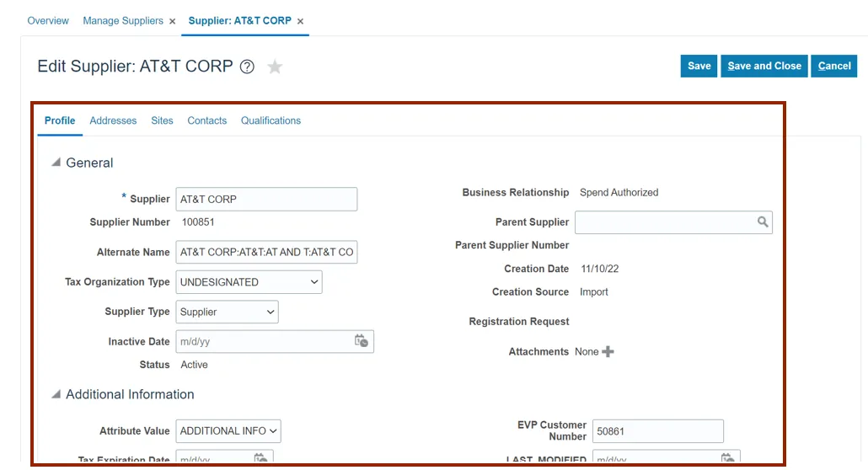Click the help question mark icon

click(247, 67)
